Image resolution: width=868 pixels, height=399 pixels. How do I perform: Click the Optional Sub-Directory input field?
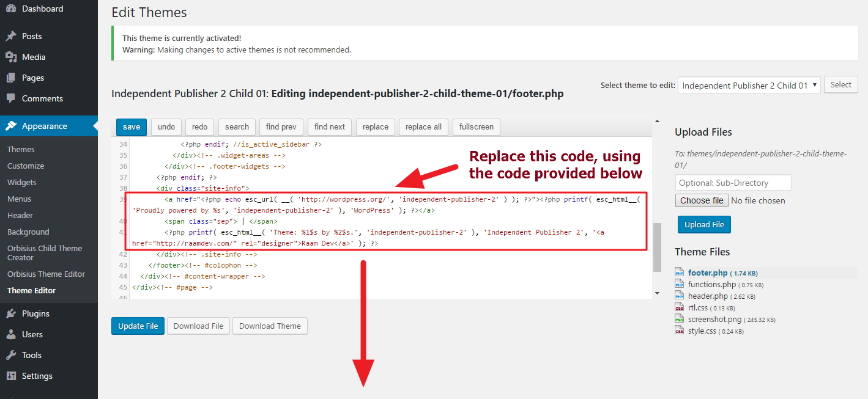pos(733,183)
